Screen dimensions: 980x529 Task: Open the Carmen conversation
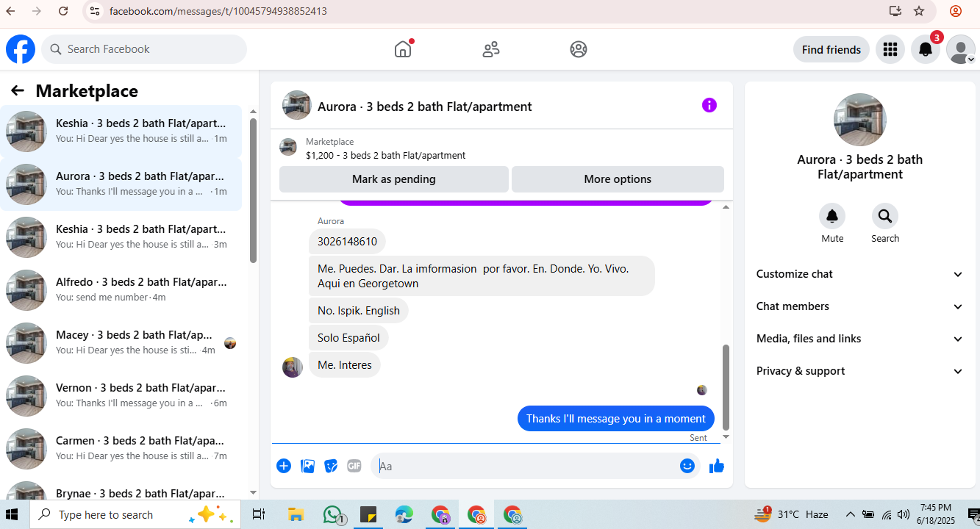point(121,449)
